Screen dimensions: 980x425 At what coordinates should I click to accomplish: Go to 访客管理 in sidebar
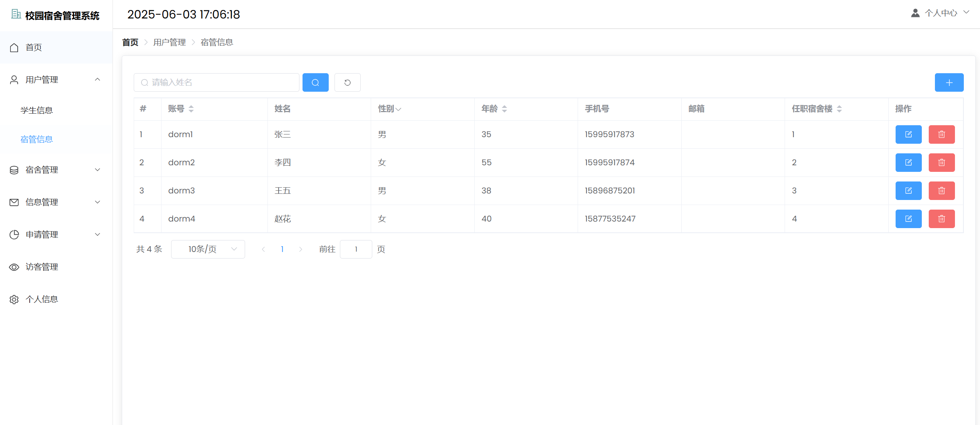(42, 267)
